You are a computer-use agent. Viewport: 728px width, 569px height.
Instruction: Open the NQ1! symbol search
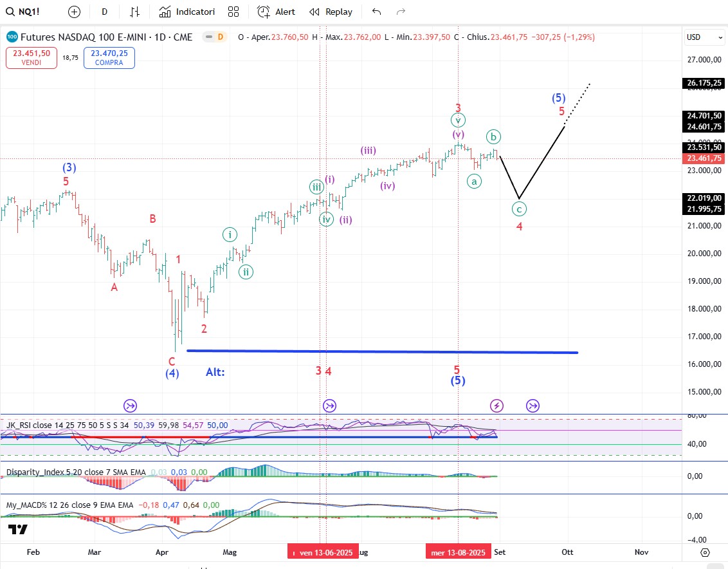point(23,12)
